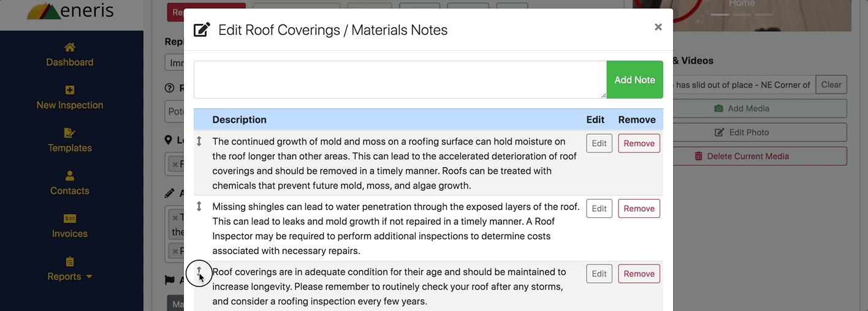
Task: Open the Invoices money icon
Action: [x=70, y=219]
